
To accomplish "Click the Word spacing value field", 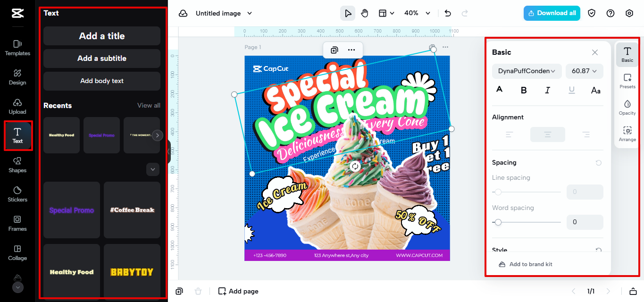I will 585,222.
